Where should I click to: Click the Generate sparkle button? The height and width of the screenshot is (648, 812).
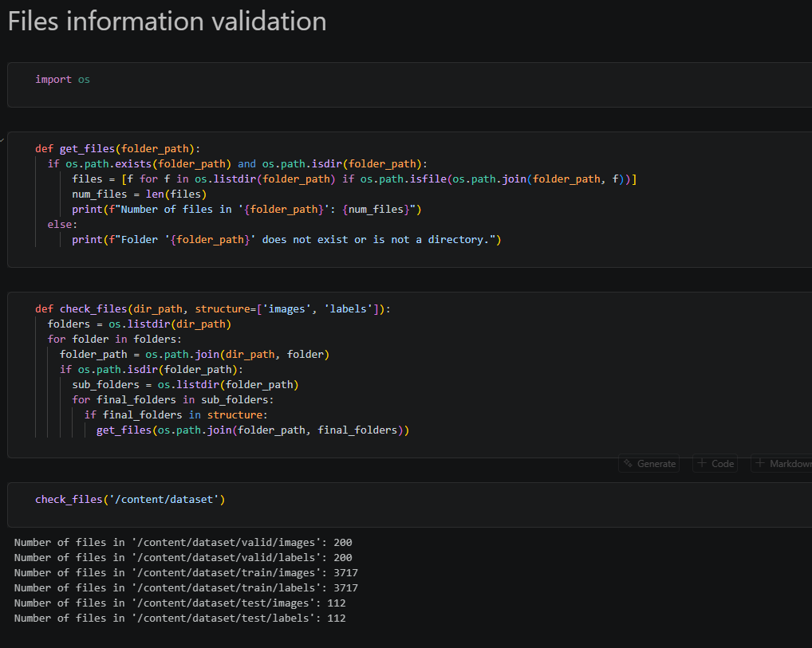tap(649, 464)
